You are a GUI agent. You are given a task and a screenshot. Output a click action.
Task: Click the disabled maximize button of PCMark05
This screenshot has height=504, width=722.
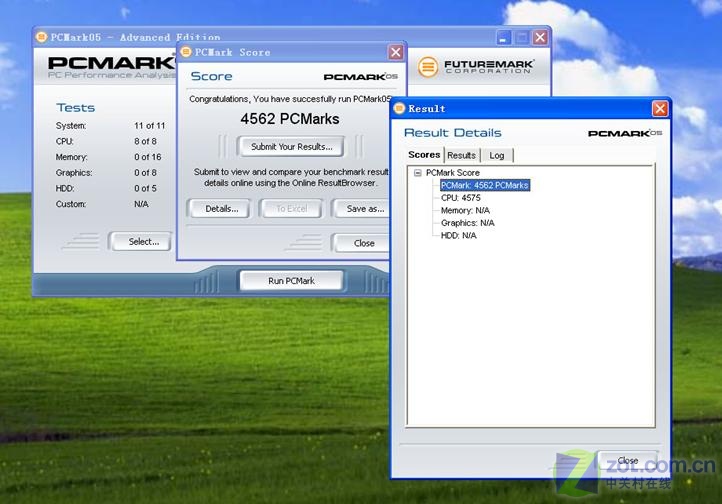coord(522,37)
